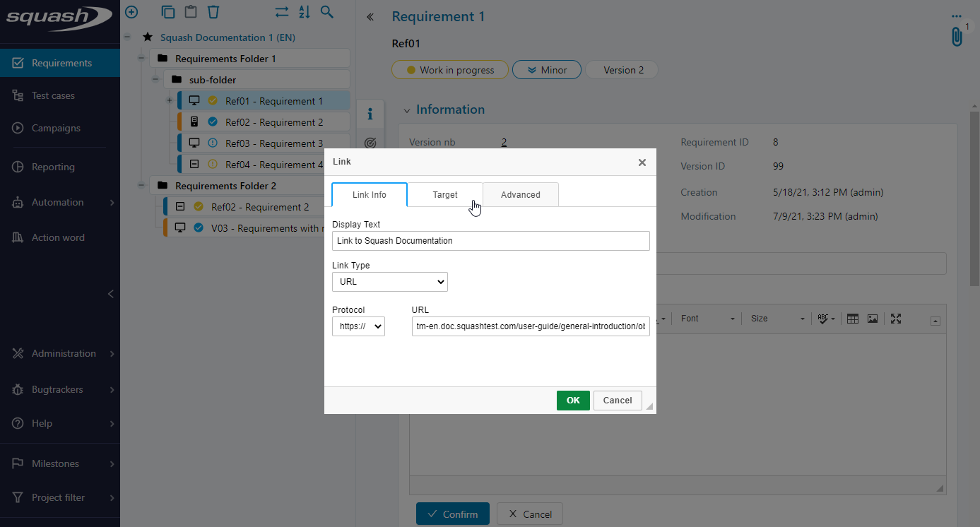Click the green OK button
Image resolution: width=980 pixels, height=527 pixels.
tap(573, 401)
